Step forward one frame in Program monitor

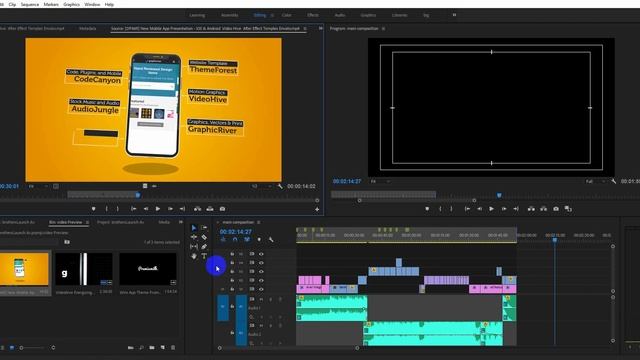pyautogui.click(x=504, y=209)
